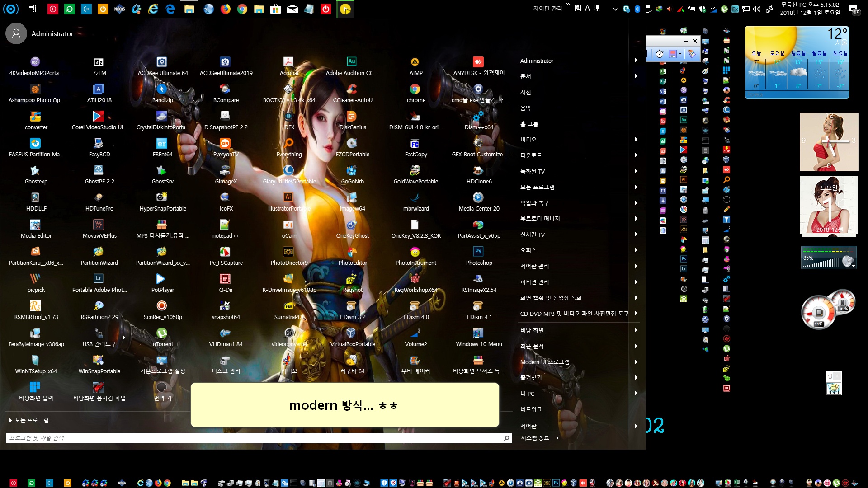This screenshot has height=488, width=868.
Task: Open 네트워크 menu entry
Action: tap(531, 409)
